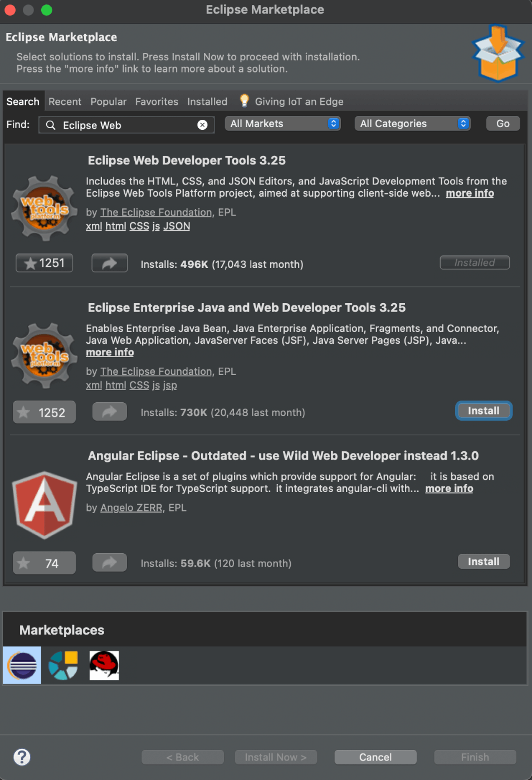This screenshot has width=532, height=780.
Task: Share Eclipse Web Developer Tools 3.25
Action: pyautogui.click(x=110, y=263)
